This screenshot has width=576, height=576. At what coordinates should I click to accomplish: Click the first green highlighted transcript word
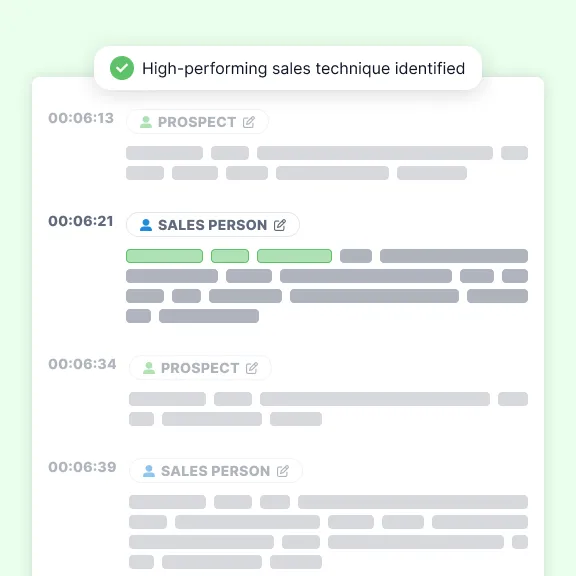164,256
